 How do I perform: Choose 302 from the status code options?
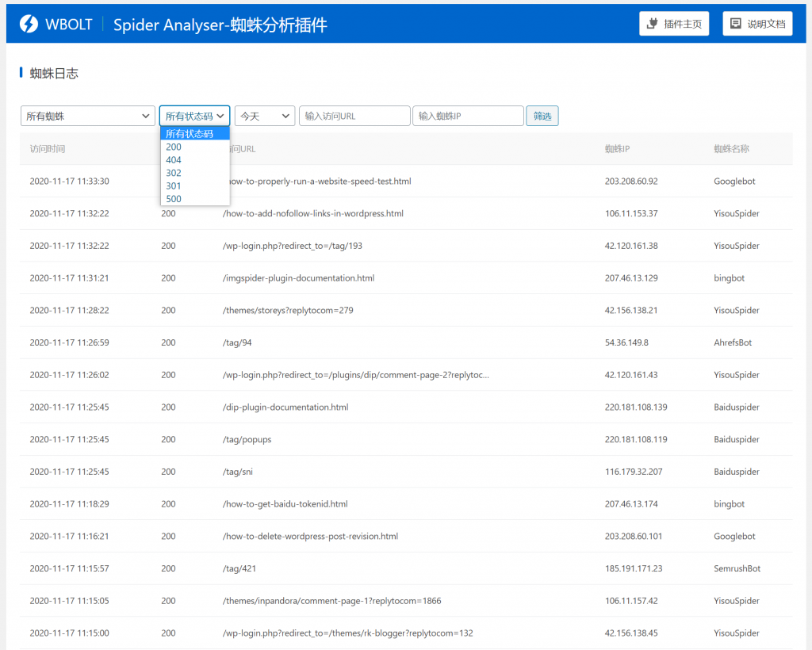[x=174, y=173]
